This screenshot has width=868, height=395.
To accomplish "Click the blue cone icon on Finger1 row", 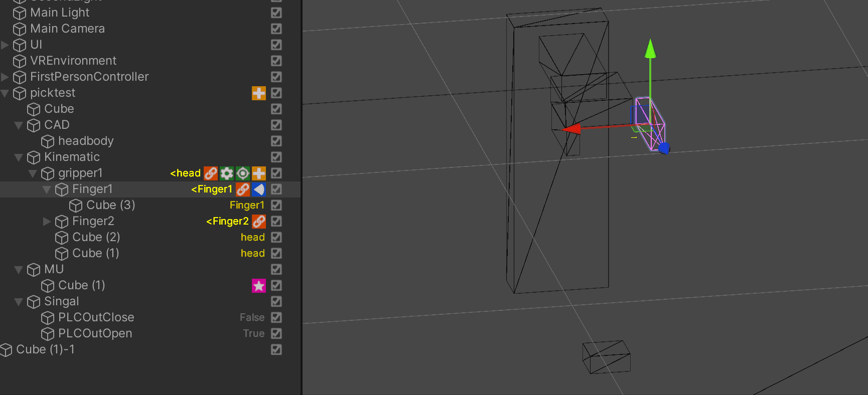I will [259, 189].
